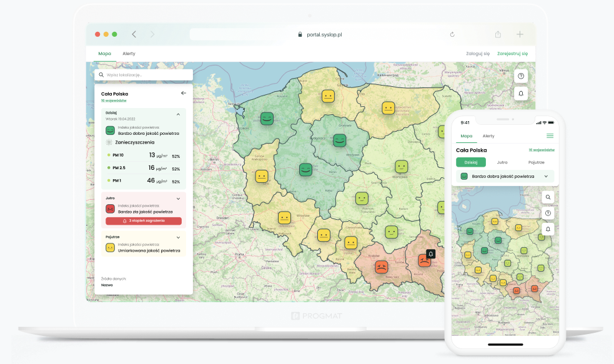Click back arrow in Cała Polska panel
This screenshot has width=614, height=364.
pos(183,93)
